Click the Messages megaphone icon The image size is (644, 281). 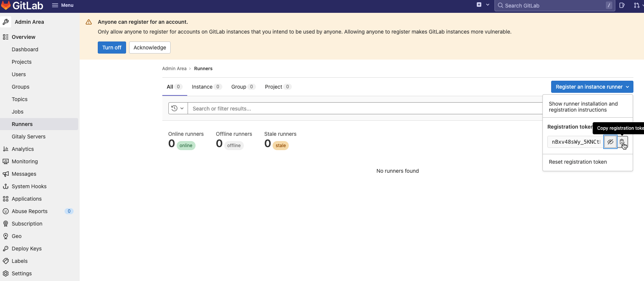tap(6, 174)
